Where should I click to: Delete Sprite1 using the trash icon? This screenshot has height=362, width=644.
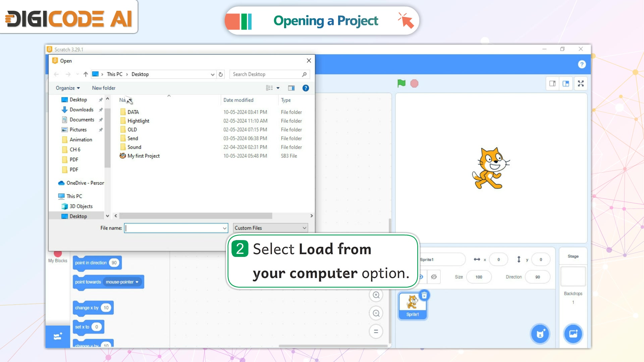pyautogui.click(x=424, y=296)
